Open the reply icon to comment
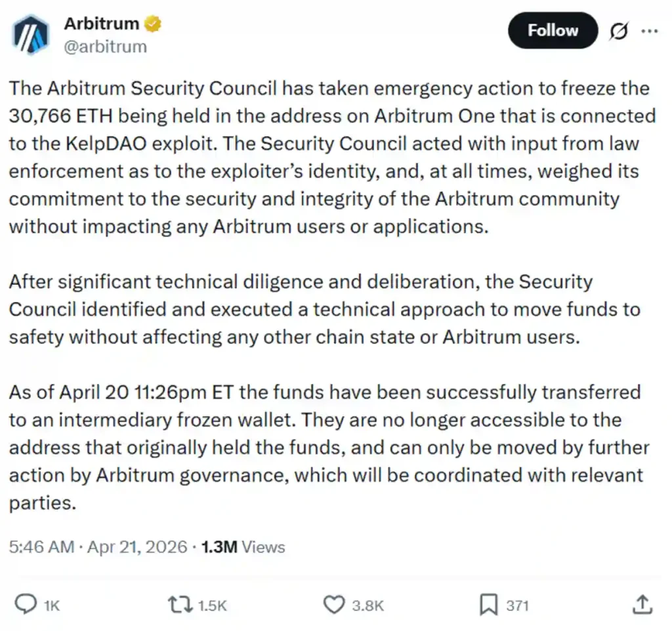Screen dimensions: 672x631 point(26,605)
